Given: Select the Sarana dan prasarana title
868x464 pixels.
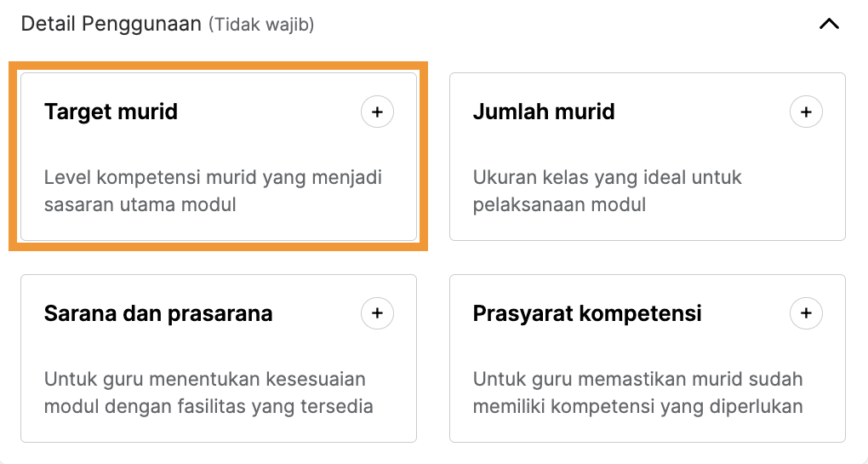Looking at the screenshot, I should [x=158, y=313].
